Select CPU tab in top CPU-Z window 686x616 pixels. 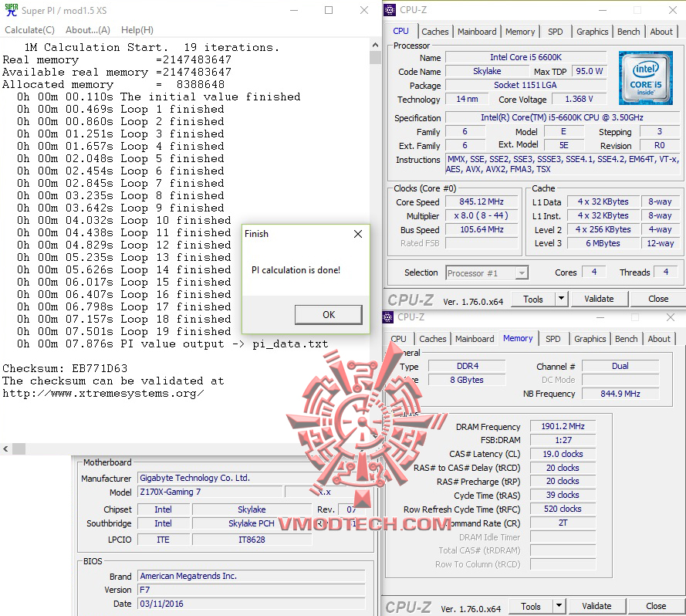pos(400,31)
